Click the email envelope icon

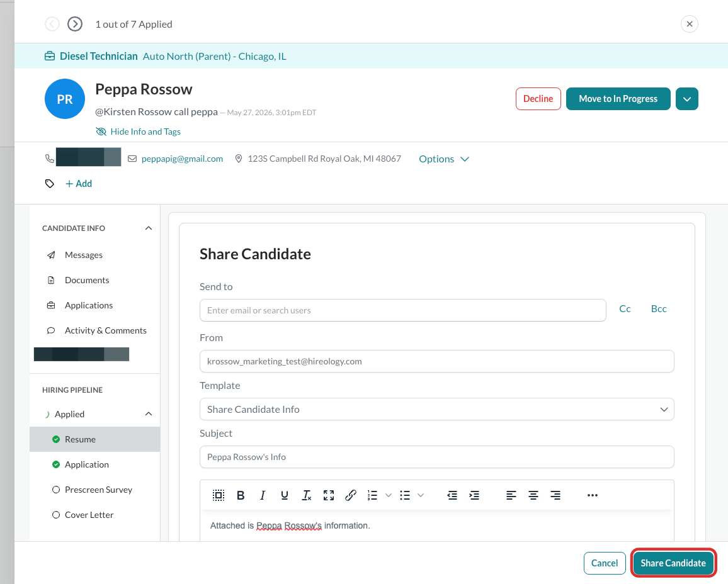[x=132, y=159]
